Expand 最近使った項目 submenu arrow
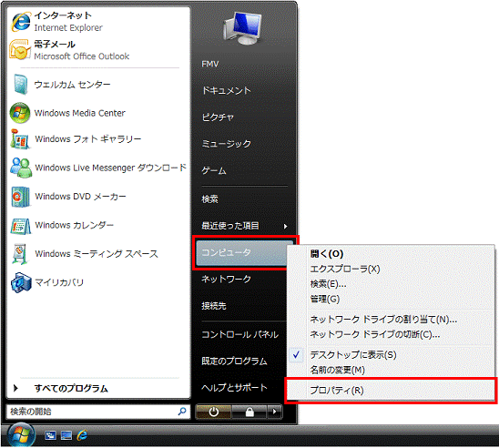This screenshot has width=499, height=448. pyautogui.click(x=285, y=226)
